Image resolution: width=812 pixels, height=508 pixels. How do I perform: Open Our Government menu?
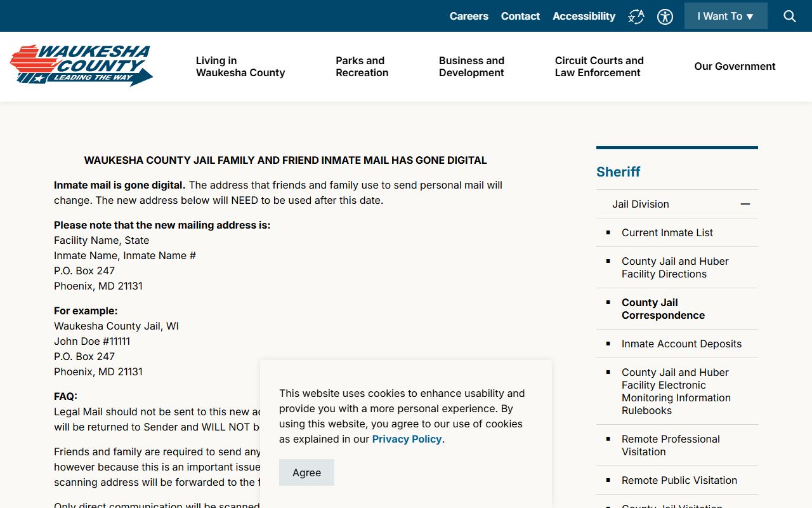click(735, 67)
